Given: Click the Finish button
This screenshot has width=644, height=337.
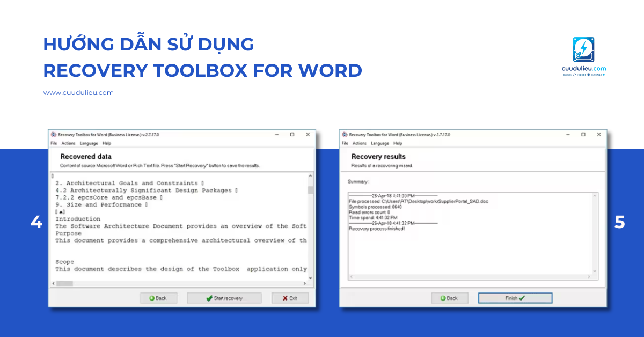Looking at the screenshot, I should click(515, 298).
